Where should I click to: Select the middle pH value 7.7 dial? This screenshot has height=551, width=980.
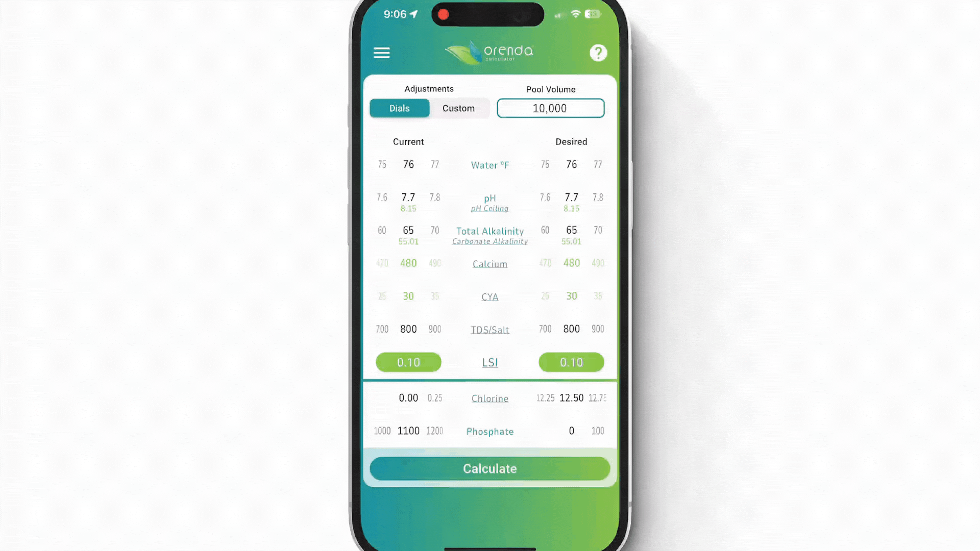(408, 197)
